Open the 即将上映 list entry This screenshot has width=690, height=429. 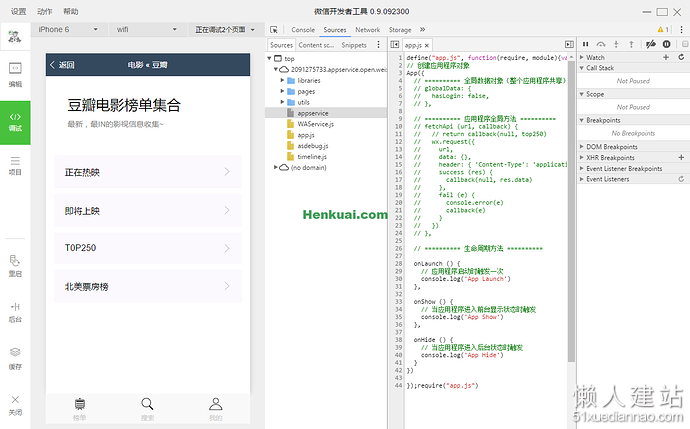coord(148,210)
